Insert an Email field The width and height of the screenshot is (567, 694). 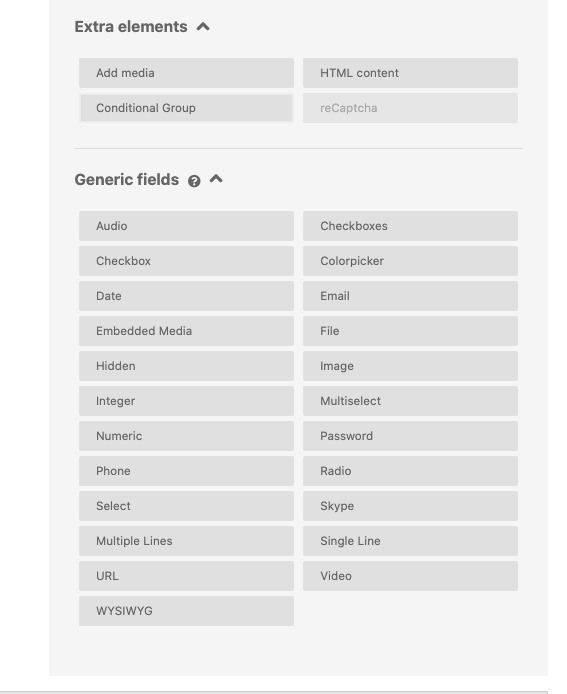tap(410, 296)
